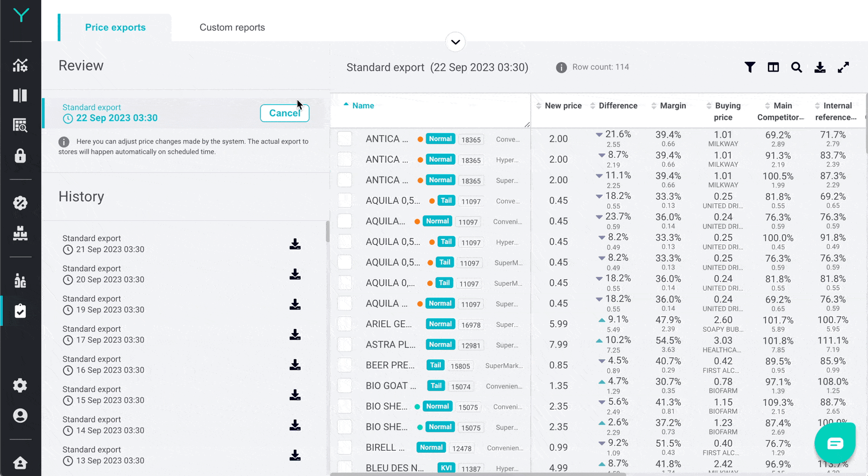This screenshot has height=476, width=868.
Task: Open Standard export 14 Sep 2023 history entry
Action: [103, 425]
